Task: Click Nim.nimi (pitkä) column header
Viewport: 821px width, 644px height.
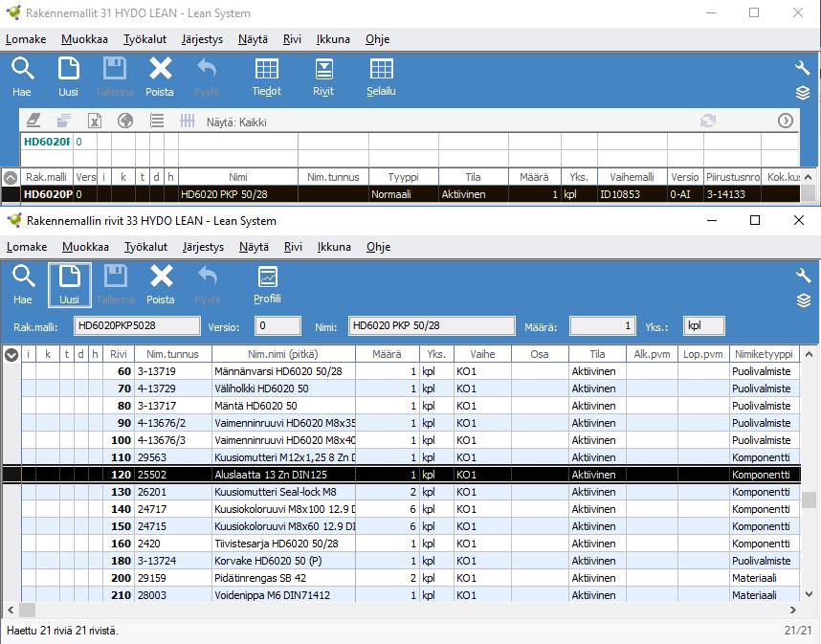Action: coord(283,354)
